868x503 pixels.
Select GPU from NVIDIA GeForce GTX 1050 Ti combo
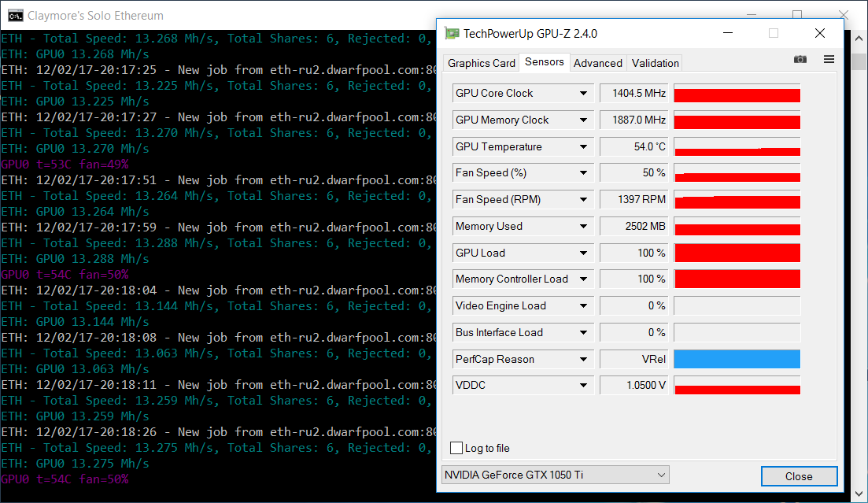(556, 475)
